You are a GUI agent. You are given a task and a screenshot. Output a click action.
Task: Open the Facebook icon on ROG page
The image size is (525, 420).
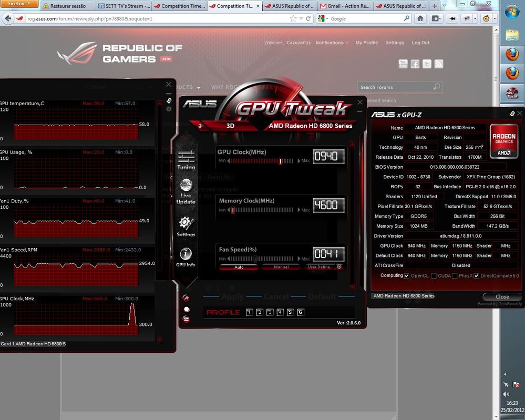click(x=415, y=64)
